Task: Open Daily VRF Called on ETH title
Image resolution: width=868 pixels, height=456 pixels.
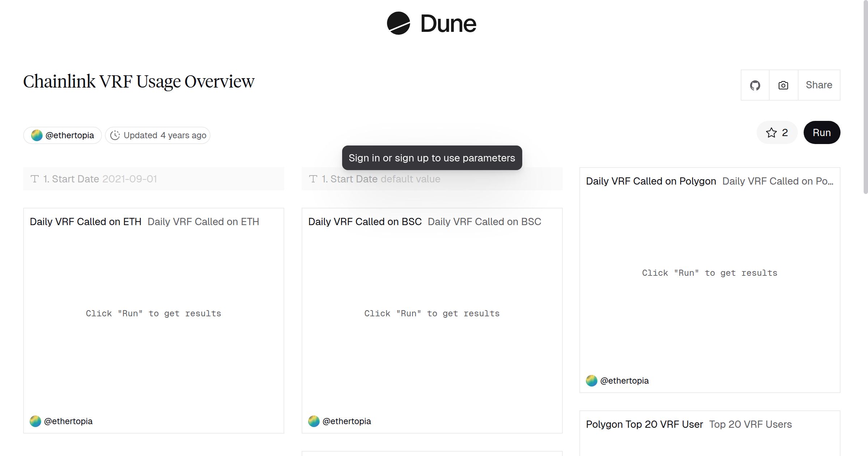Action: point(85,221)
